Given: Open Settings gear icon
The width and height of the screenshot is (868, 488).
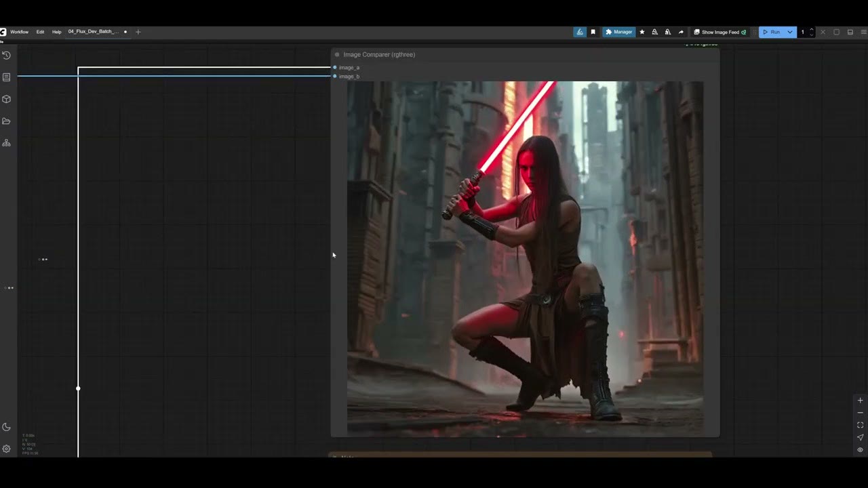Looking at the screenshot, I should [6, 449].
